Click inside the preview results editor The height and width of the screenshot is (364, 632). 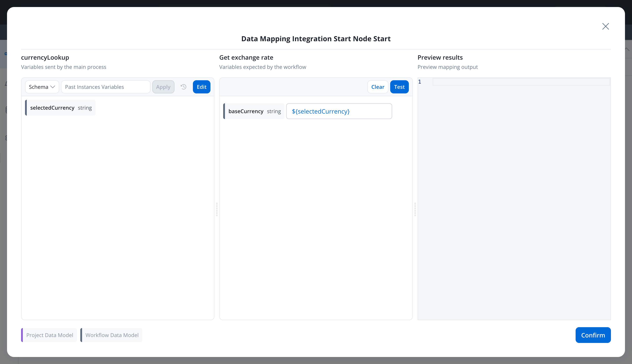pos(514,199)
